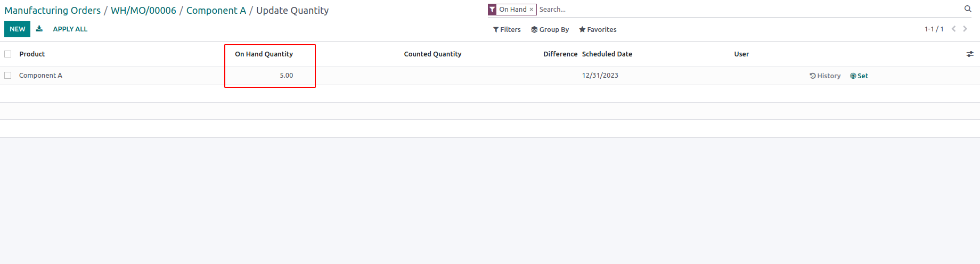Click the download export icon
980x264 pixels.
point(39,29)
